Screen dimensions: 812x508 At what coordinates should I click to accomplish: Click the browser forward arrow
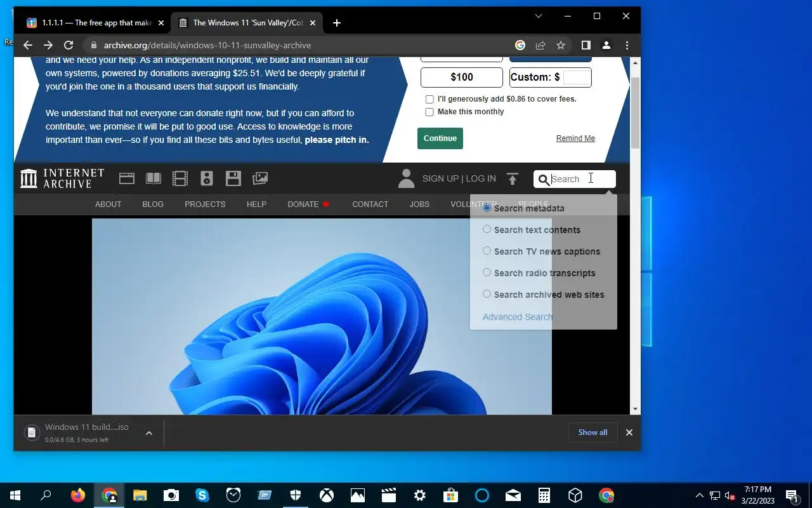(x=48, y=45)
